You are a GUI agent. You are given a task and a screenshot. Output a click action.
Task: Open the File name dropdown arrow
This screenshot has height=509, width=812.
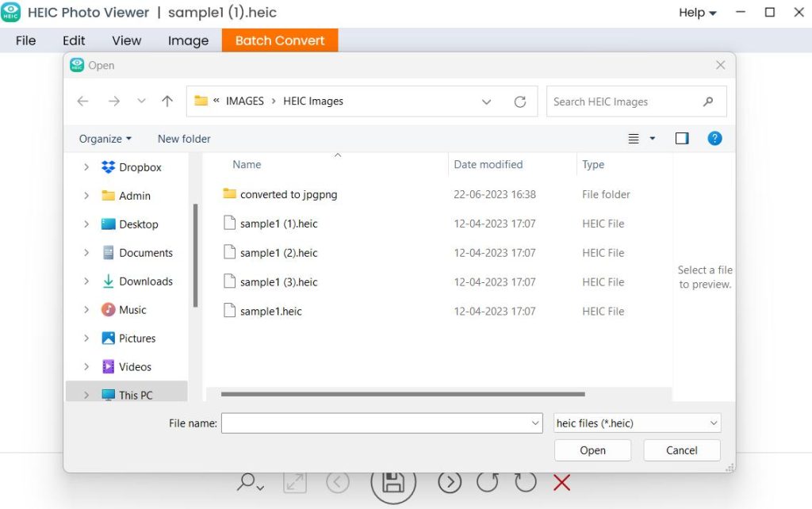tap(535, 423)
